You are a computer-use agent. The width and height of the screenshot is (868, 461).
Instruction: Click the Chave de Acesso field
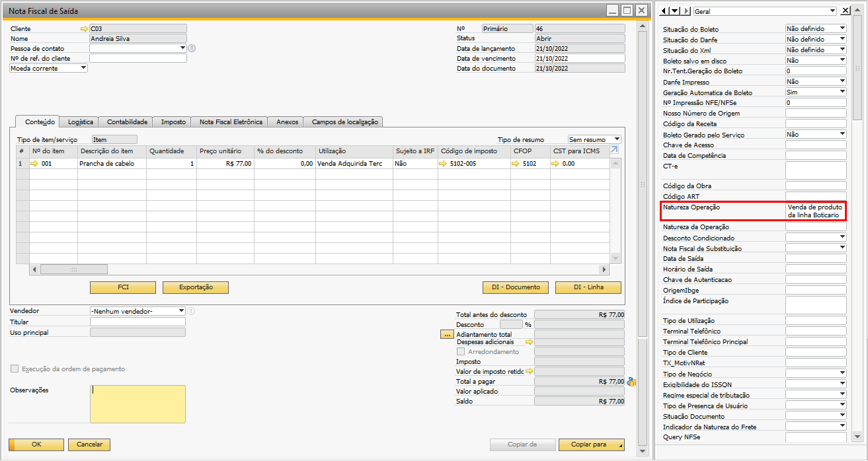point(816,145)
